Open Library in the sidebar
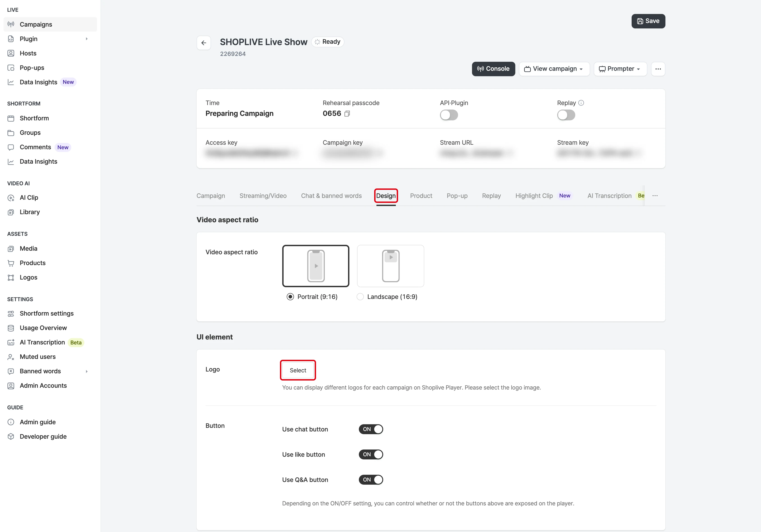Screen dimensions: 761x532 click(50, 212)
